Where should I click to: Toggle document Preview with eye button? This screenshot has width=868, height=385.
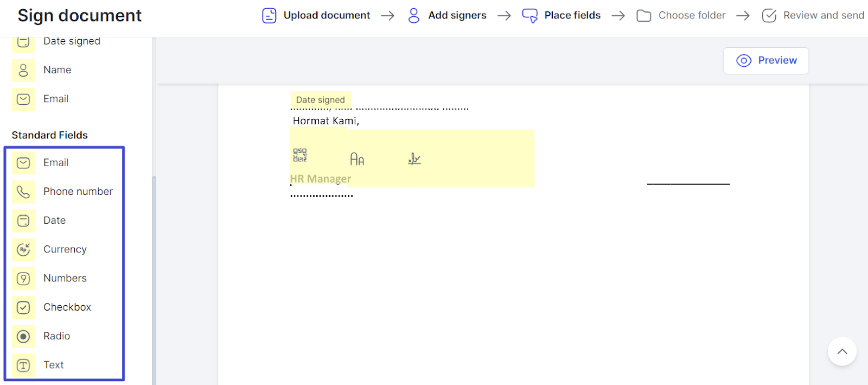point(765,60)
